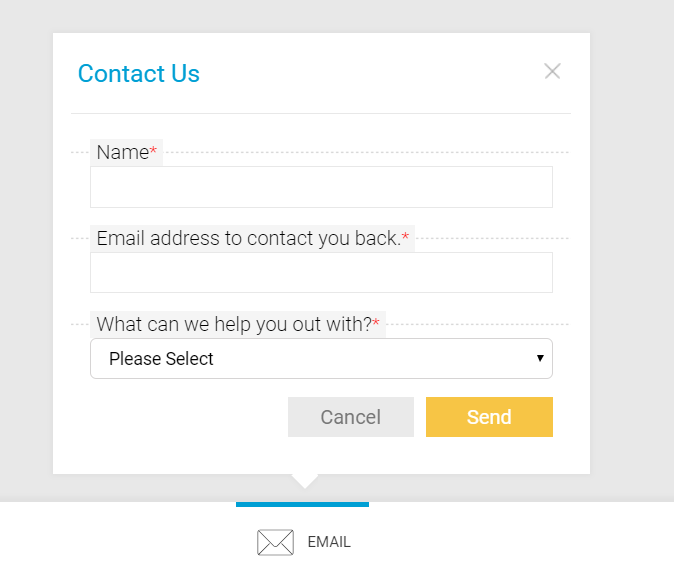Screen dimensions: 674x575
Task: Click the envelope icon beside EMAIL
Action: 276,542
